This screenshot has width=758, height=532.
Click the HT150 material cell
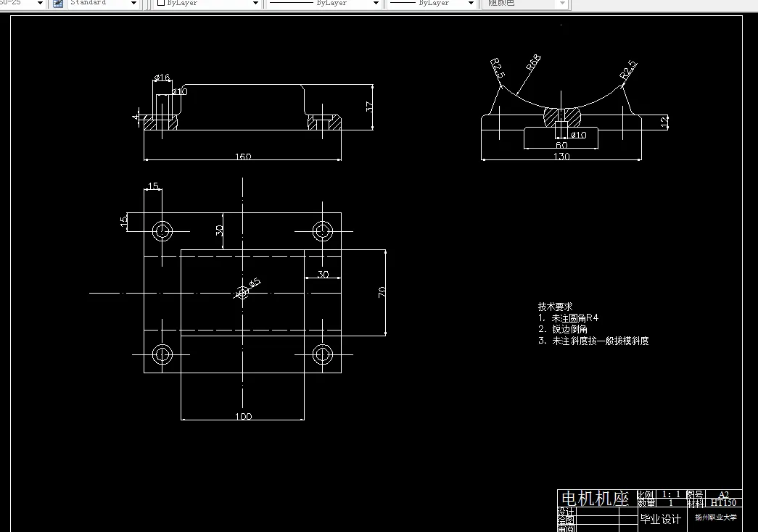[723, 502]
